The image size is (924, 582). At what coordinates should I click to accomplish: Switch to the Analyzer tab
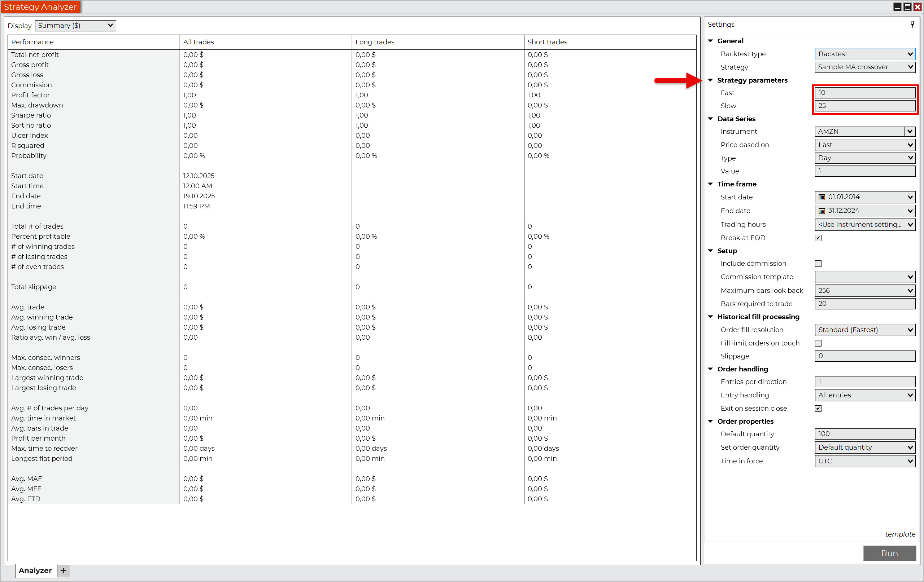coord(35,570)
